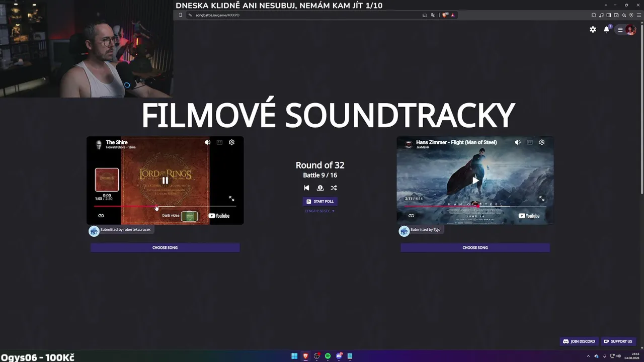The image size is (644, 362).
Task: Toggle captions on The Shire video
Action: point(219,142)
